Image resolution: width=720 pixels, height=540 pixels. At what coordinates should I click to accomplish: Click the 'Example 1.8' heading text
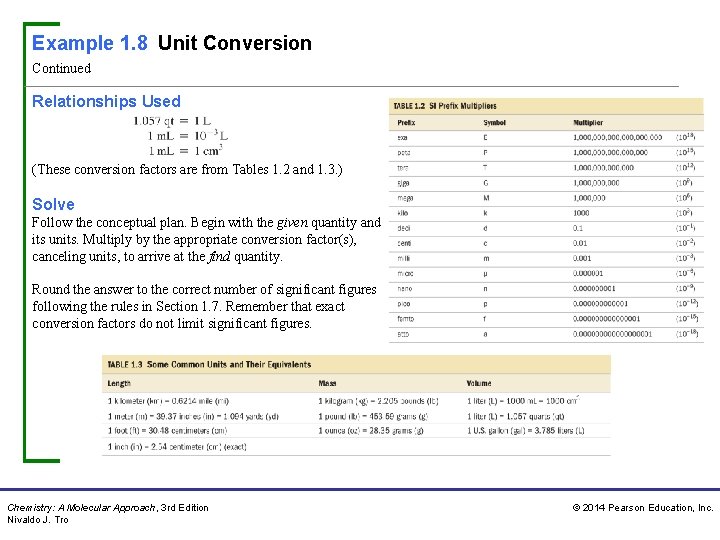[x=90, y=44]
